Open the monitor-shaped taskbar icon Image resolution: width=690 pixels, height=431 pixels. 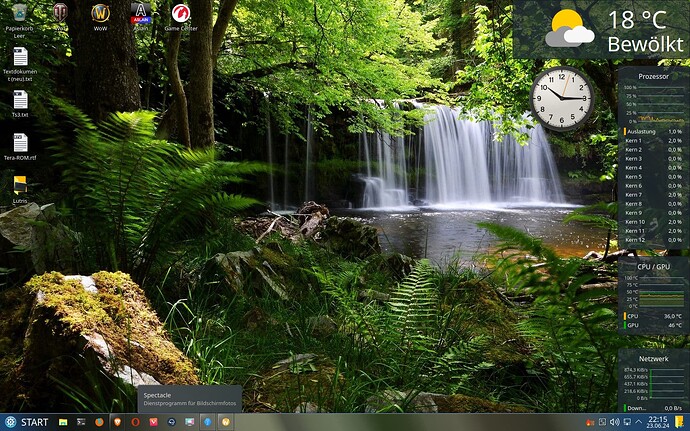point(190,422)
